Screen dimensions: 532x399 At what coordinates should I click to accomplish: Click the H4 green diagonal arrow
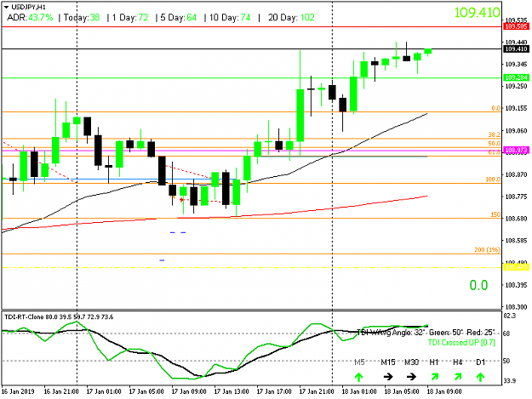tap(458, 376)
